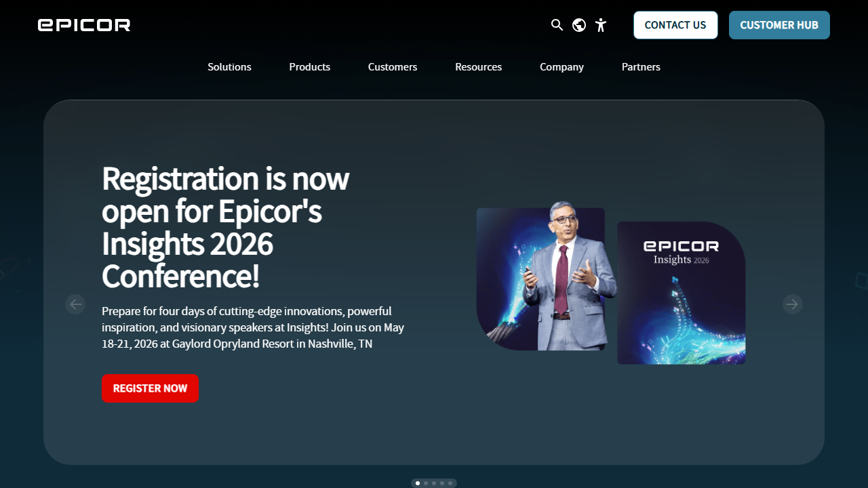Viewport: 868px width, 488px height.
Task: Open the Resources menu
Action: pos(479,67)
